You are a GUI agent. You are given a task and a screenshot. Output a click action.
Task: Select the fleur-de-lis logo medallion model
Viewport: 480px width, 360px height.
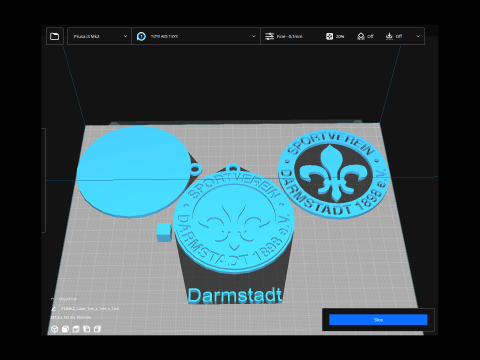click(x=333, y=174)
